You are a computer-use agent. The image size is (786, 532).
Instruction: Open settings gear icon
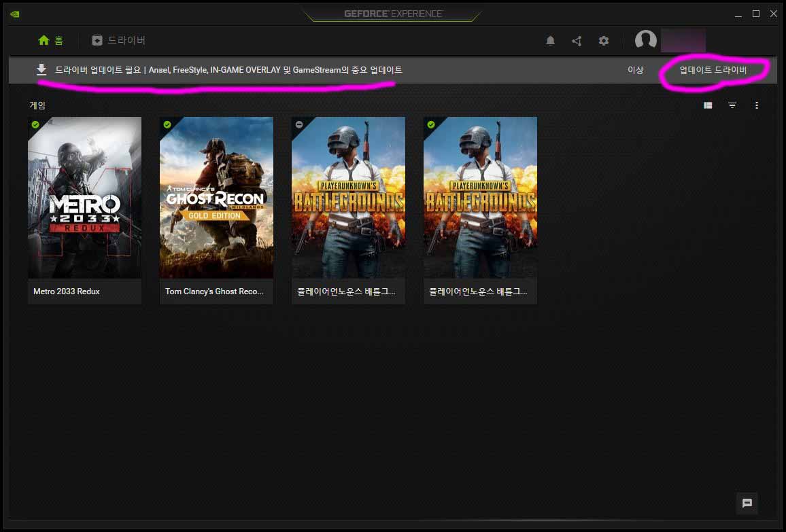tap(604, 41)
